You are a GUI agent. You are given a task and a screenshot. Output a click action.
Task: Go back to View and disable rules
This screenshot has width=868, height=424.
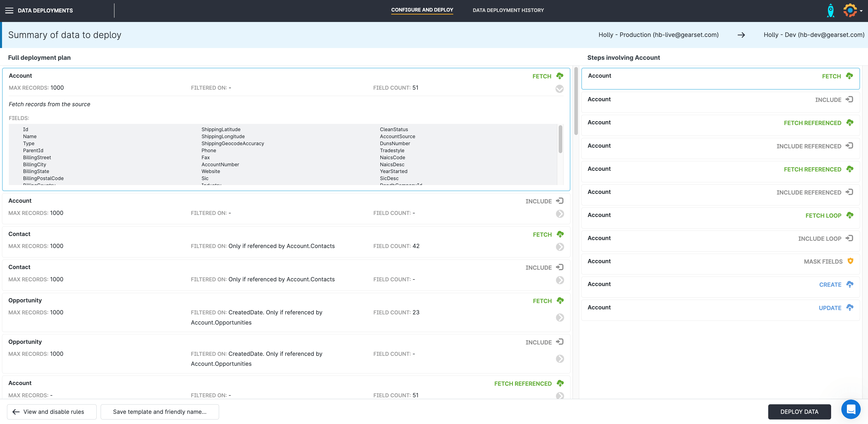coord(52,412)
